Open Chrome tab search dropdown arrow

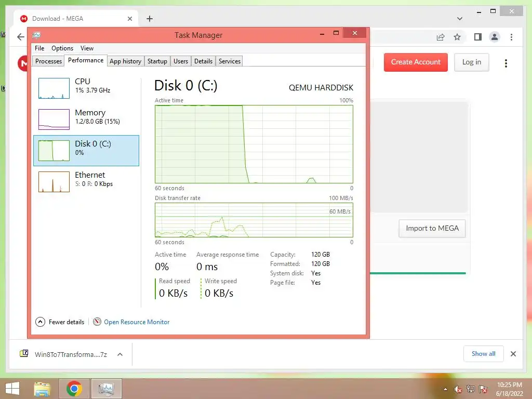tap(460, 19)
